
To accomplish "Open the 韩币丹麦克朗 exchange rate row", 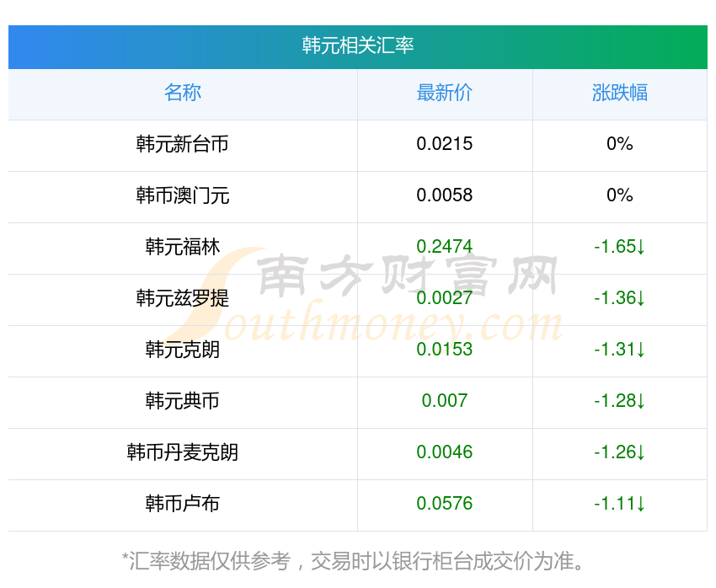I will pyautogui.click(x=357, y=454).
